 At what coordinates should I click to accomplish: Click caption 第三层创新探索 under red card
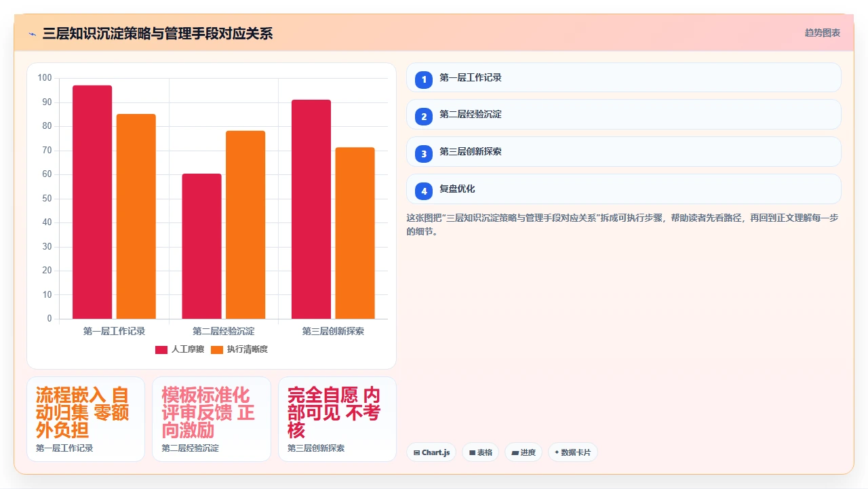point(316,448)
